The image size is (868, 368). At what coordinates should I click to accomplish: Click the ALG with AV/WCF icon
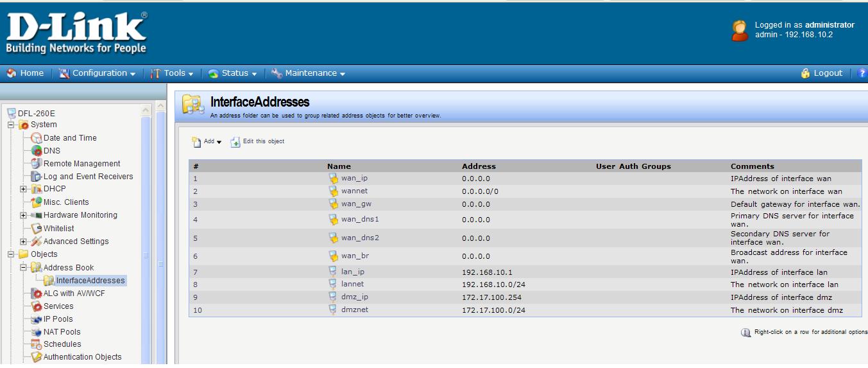(37, 294)
